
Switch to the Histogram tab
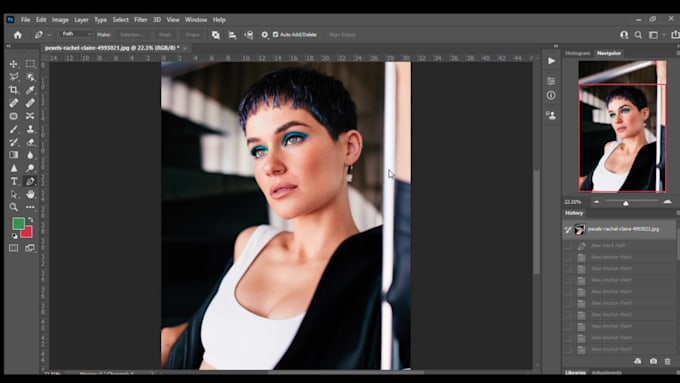[578, 53]
